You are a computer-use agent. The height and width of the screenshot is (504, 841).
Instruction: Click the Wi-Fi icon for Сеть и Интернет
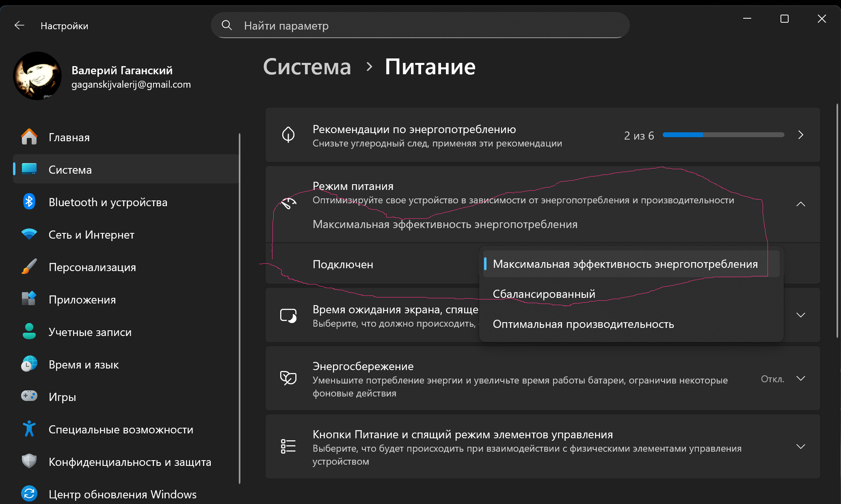(x=29, y=235)
